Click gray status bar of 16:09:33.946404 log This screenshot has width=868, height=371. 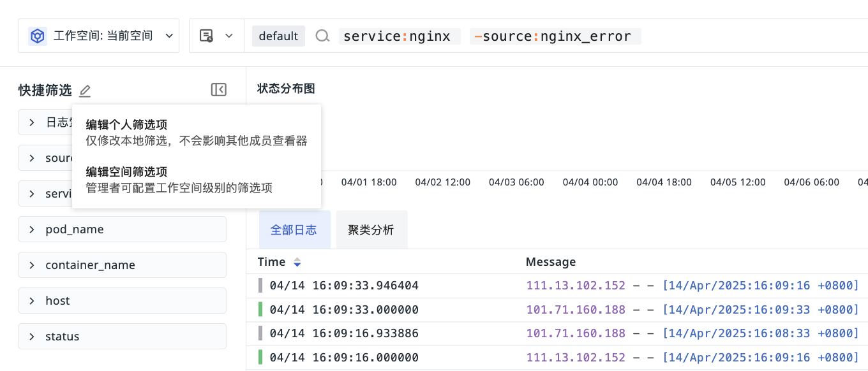(x=260, y=286)
